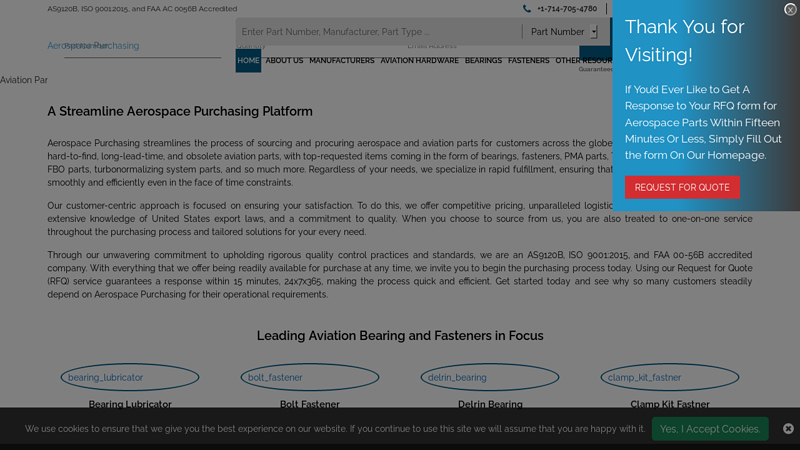Viewport: 800px width, 450px height.
Task: Open the clamp_kit_fastner image link
Action: coord(670,378)
